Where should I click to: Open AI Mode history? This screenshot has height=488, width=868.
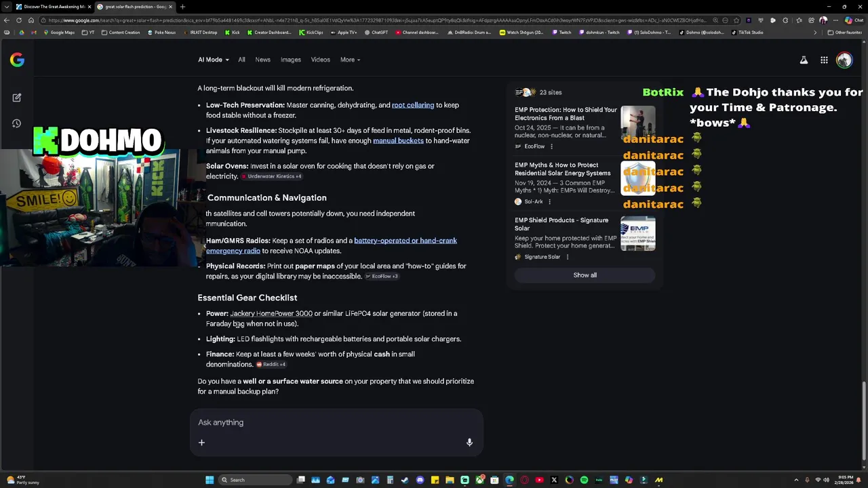coord(17,123)
